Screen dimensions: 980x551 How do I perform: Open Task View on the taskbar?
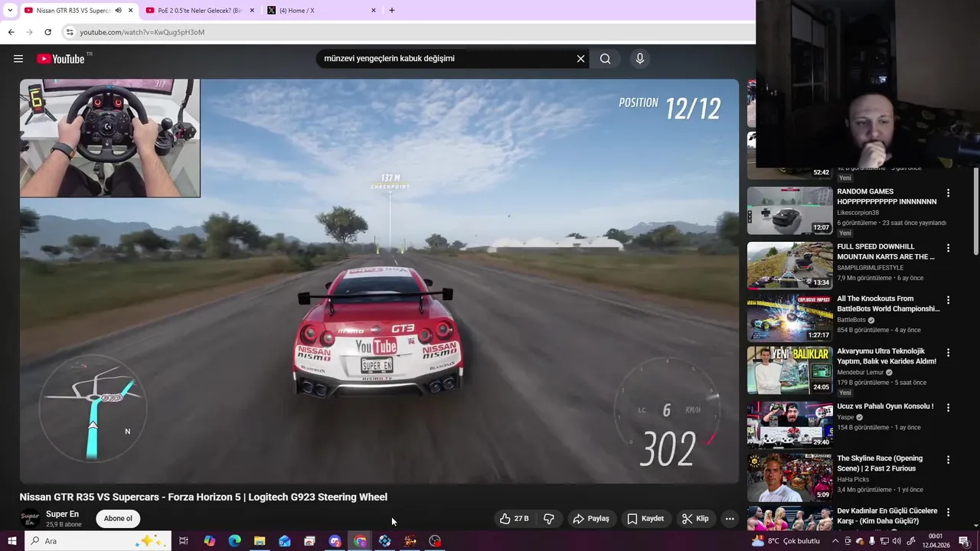(184, 541)
